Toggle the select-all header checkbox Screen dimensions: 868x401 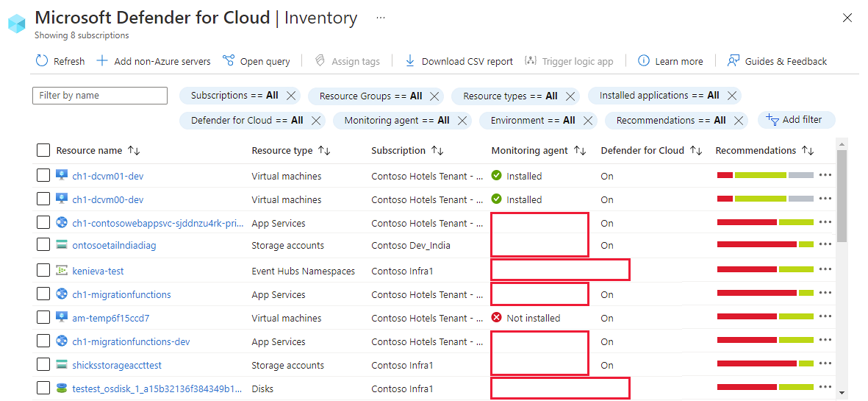(x=43, y=150)
